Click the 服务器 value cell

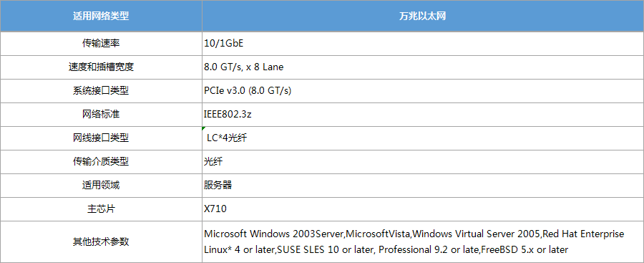coord(423,185)
